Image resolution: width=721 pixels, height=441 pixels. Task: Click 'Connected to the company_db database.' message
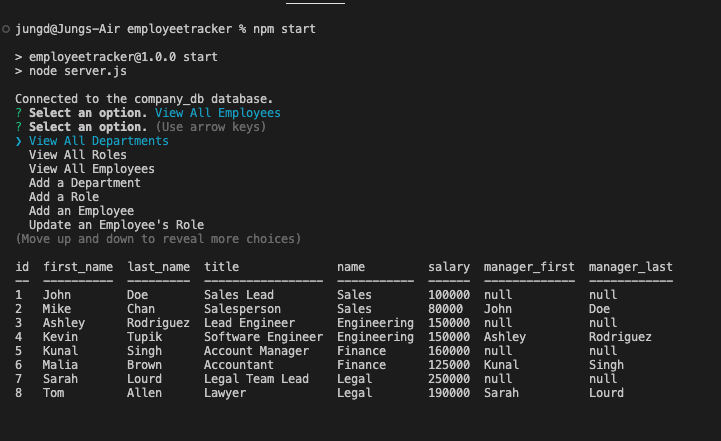click(144, 99)
